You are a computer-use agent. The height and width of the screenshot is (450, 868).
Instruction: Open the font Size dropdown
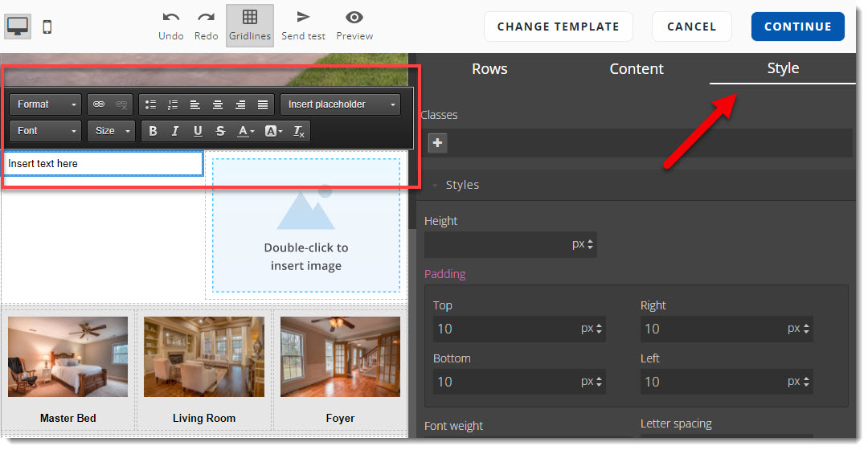click(112, 131)
